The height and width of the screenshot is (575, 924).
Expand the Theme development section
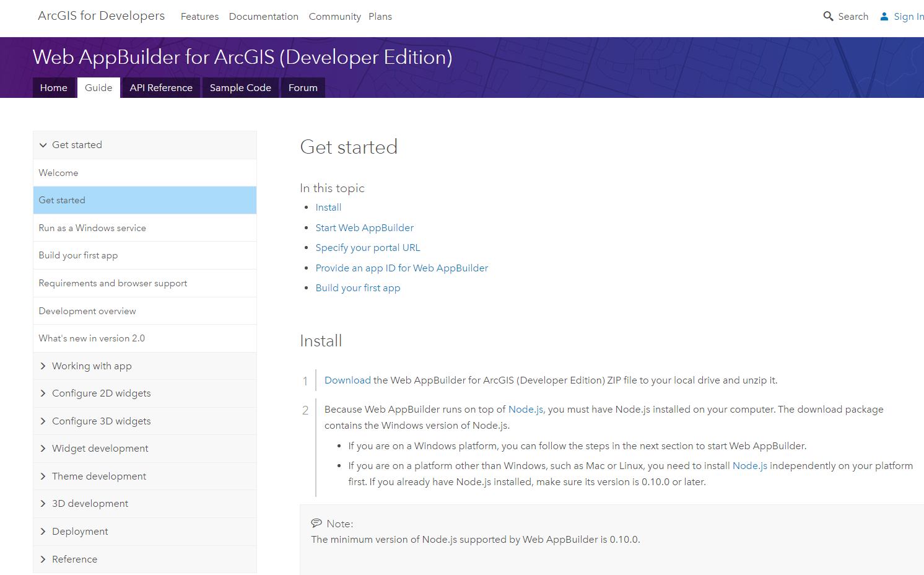point(145,476)
